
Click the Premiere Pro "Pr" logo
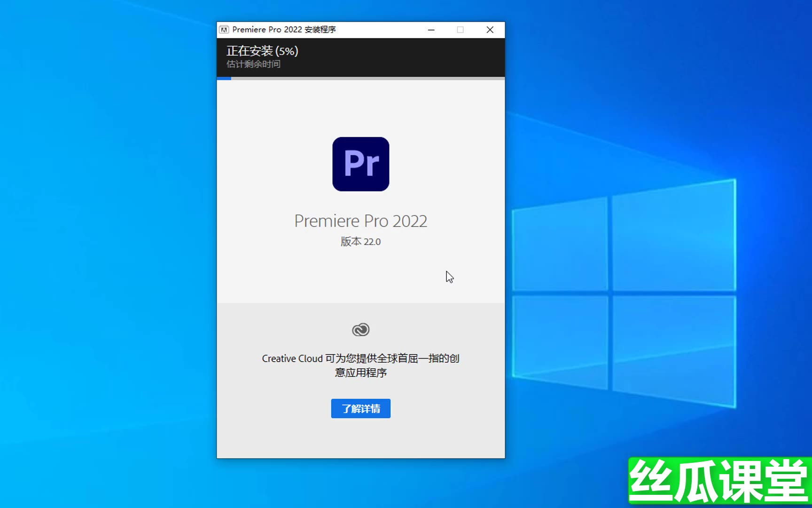click(x=360, y=164)
